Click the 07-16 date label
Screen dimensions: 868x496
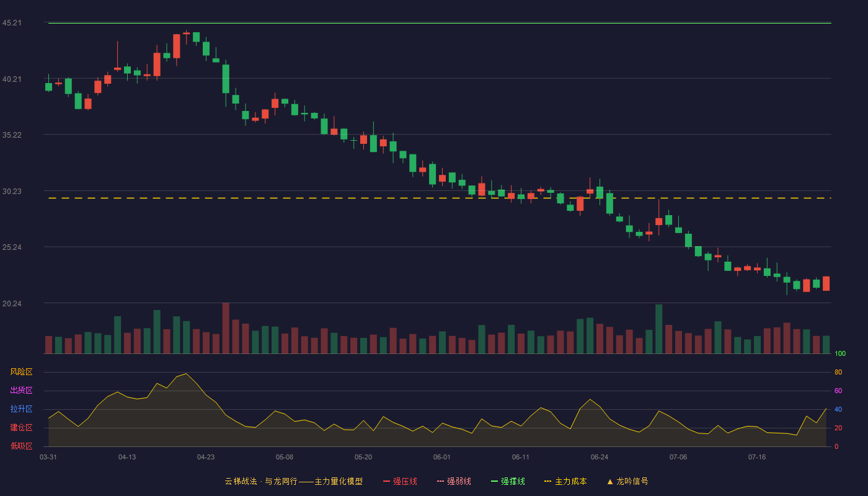pyautogui.click(x=757, y=457)
